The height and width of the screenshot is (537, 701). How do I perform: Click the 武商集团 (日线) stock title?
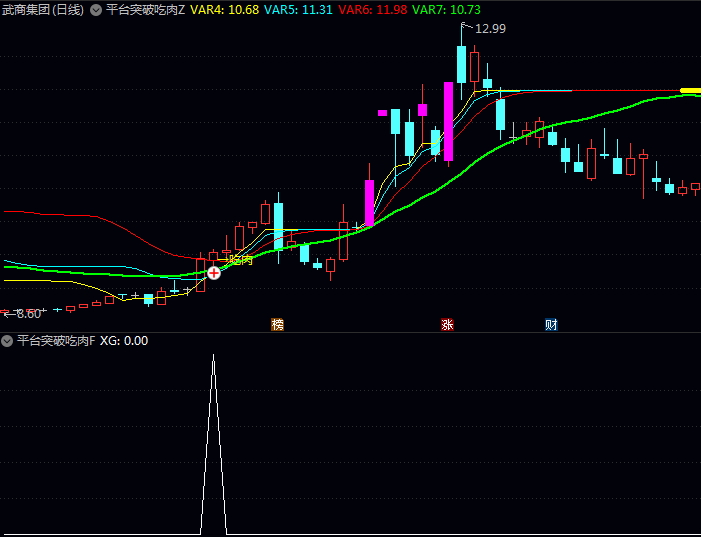(43, 9)
